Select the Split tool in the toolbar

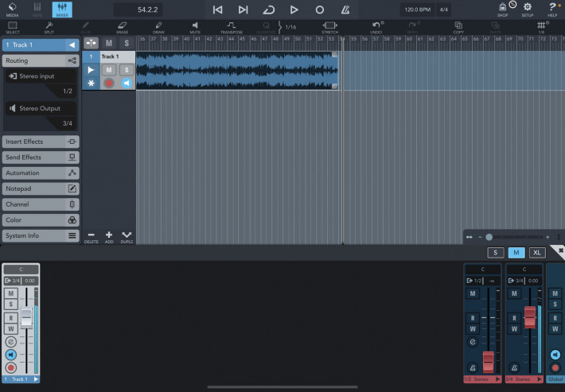pyautogui.click(x=49, y=27)
